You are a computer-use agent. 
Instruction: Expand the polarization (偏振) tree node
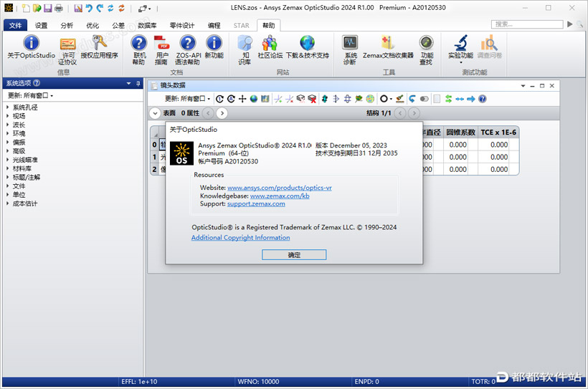pos(7,142)
